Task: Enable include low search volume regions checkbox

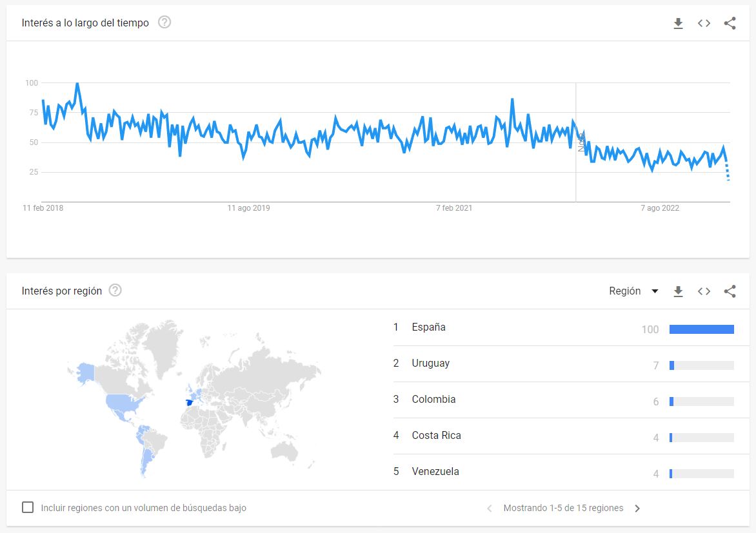Action: pyautogui.click(x=28, y=507)
